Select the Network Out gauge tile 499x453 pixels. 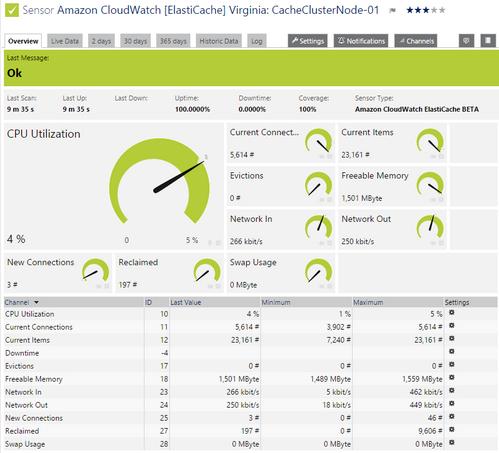click(392, 230)
